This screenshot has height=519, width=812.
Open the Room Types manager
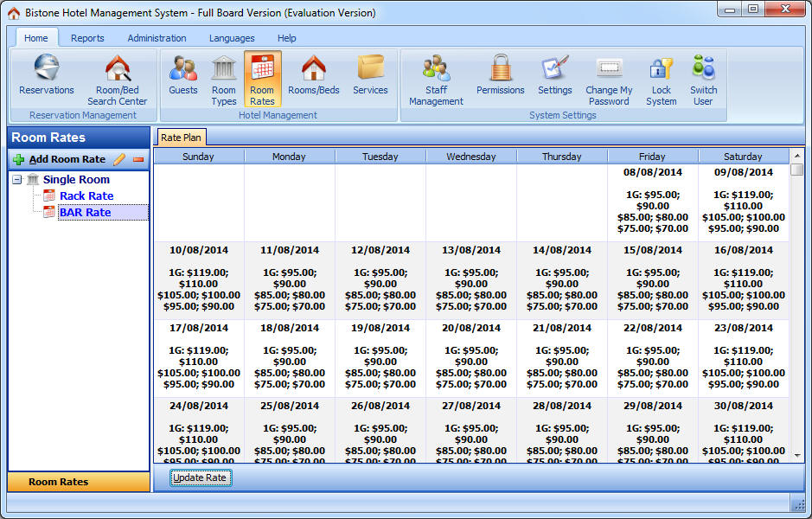pos(223,78)
